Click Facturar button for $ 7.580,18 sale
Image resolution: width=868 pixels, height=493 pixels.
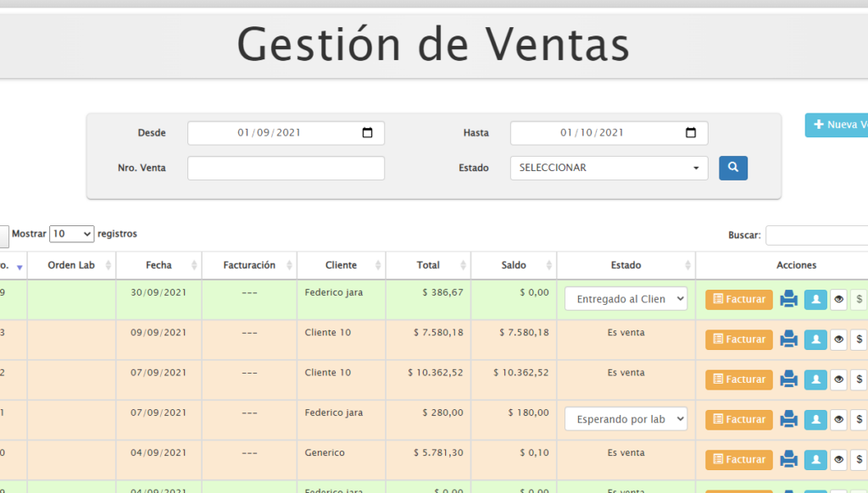point(738,339)
